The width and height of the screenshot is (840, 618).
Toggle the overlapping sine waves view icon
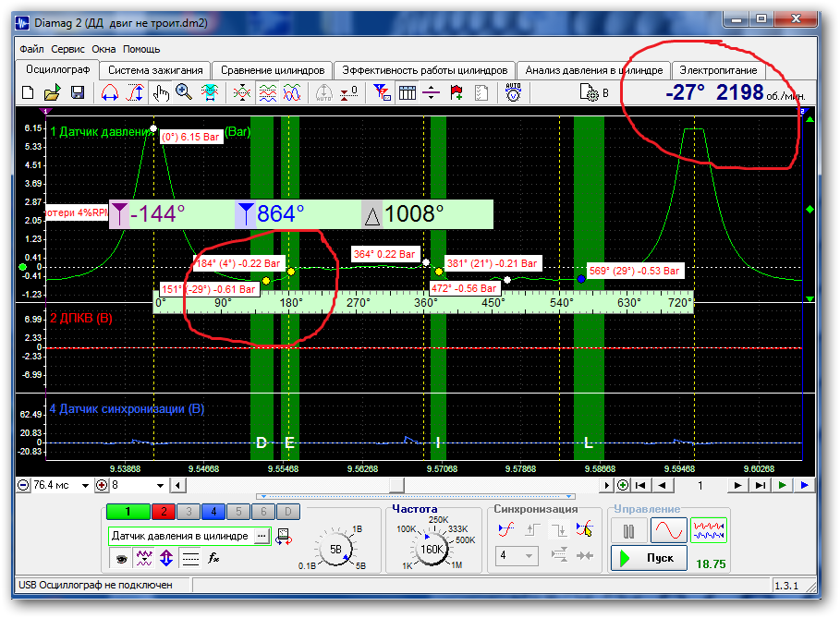[293, 92]
